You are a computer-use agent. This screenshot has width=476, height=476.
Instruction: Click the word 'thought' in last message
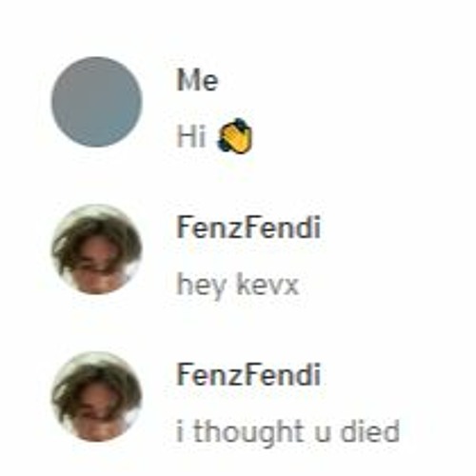click(248, 432)
